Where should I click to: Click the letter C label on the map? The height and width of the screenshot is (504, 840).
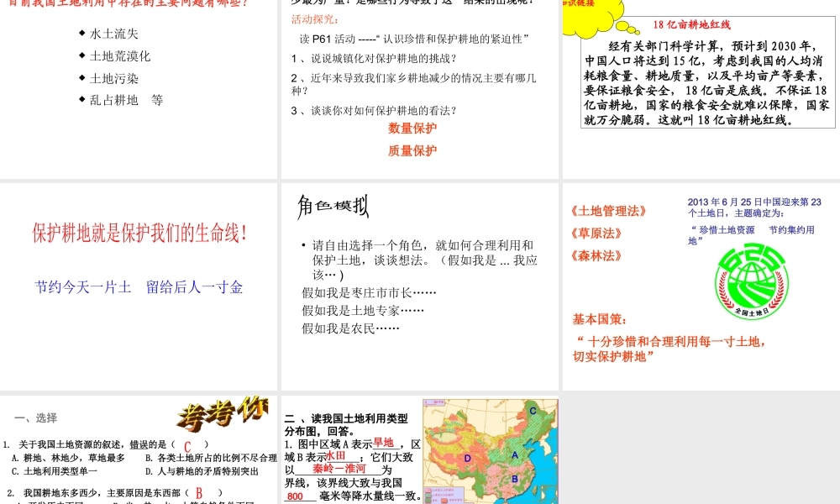[533, 411]
